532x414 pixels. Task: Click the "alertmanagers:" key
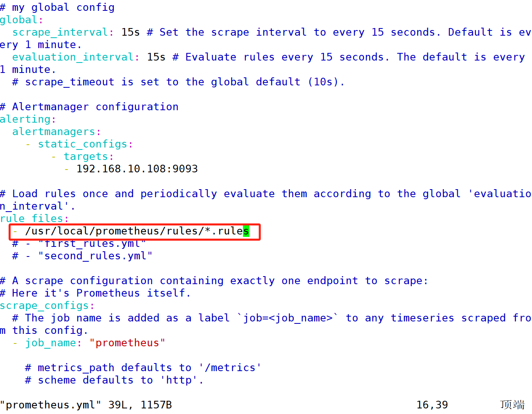[57, 132]
